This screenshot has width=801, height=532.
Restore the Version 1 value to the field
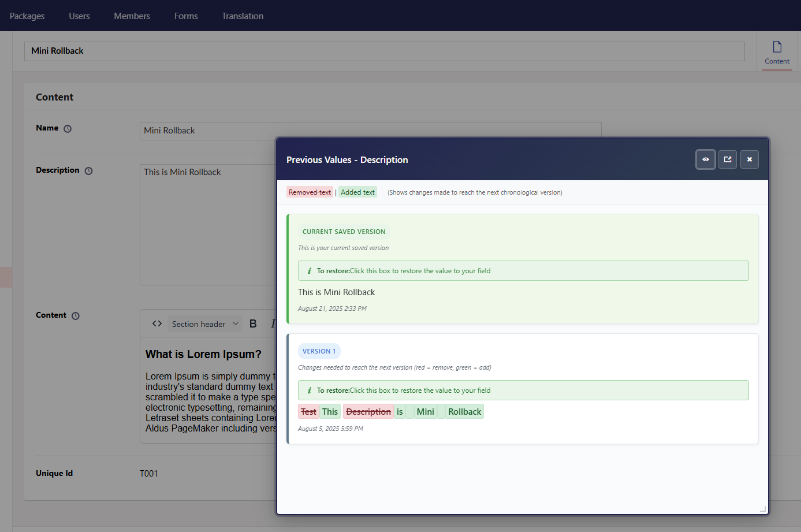pos(523,390)
